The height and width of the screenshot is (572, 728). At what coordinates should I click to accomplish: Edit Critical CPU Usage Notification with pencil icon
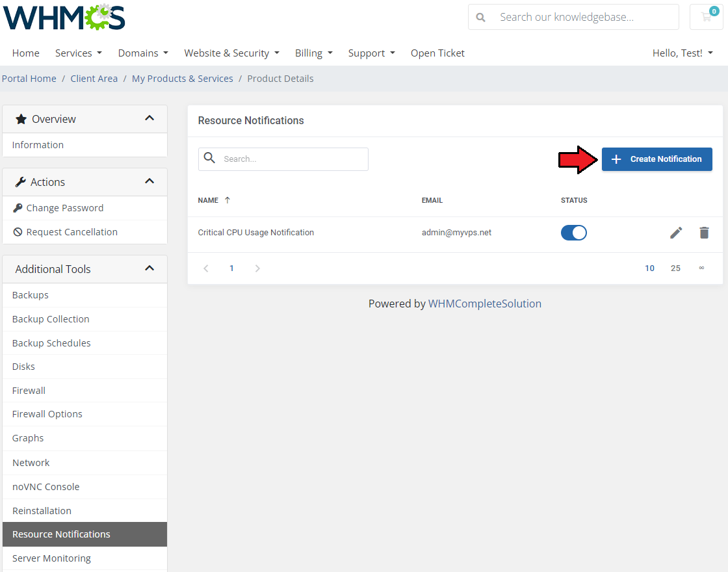coord(676,233)
